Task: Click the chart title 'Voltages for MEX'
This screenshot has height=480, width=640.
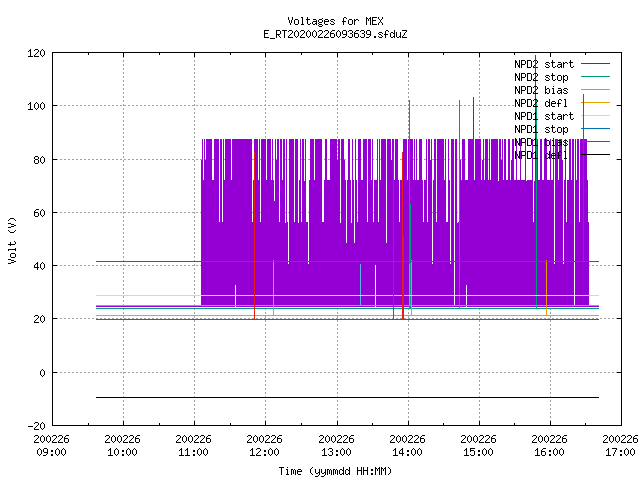Action: pyautogui.click(x=335, y=21)
